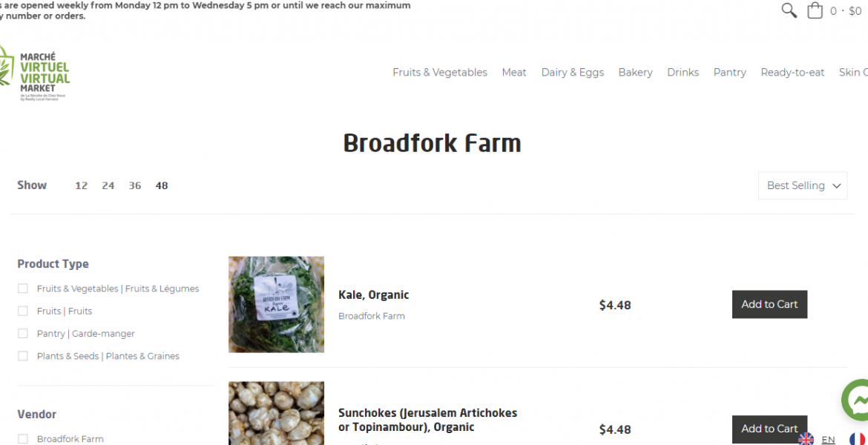Open the shopping bag cart icon
This screenshot has height=445, width=868.
(815, 10)
